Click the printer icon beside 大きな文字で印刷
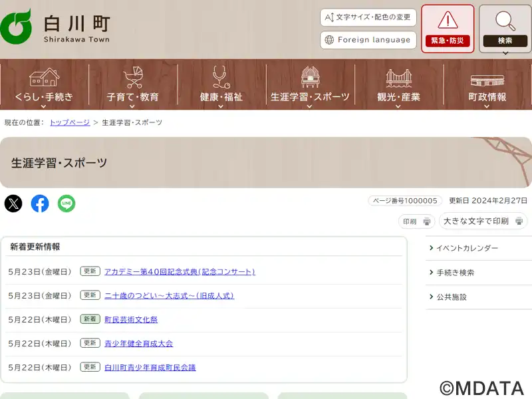Viewport: 532px width, 399px height. [519, 221]
